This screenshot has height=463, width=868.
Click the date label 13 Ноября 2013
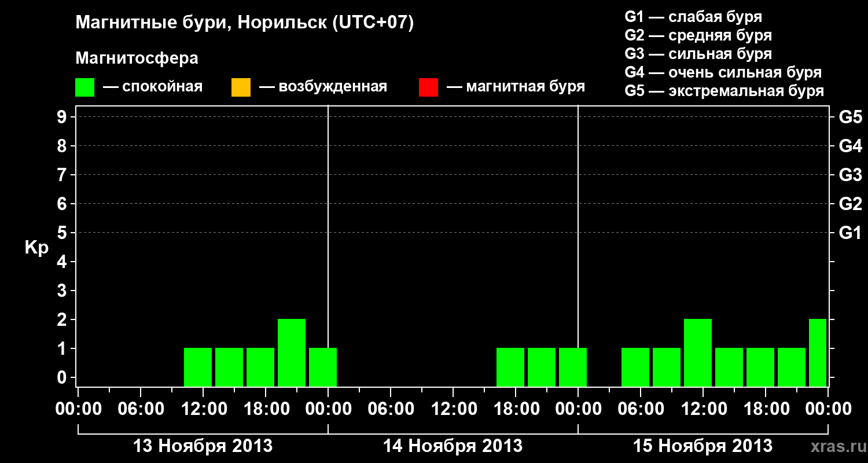click(203, 446)
